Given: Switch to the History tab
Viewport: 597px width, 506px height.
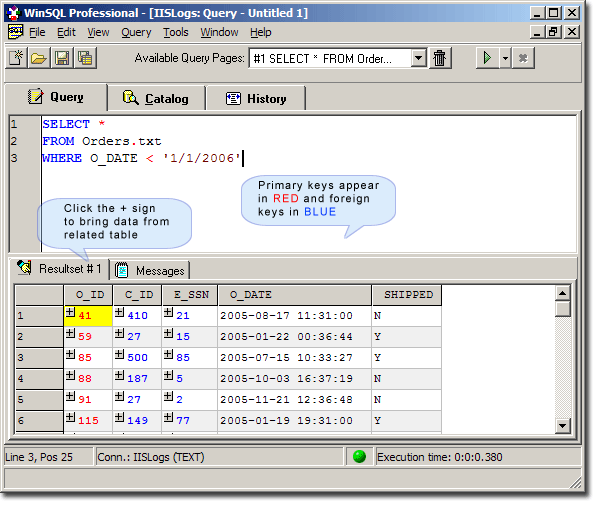Looking at the screenshot, I should pyautogui.click(x=256, y=99).
